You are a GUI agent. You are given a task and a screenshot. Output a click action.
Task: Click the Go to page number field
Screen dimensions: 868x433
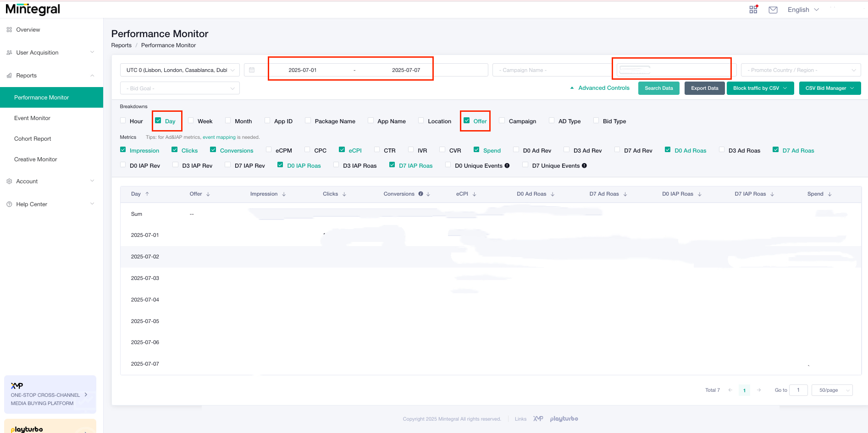point(798,390)
